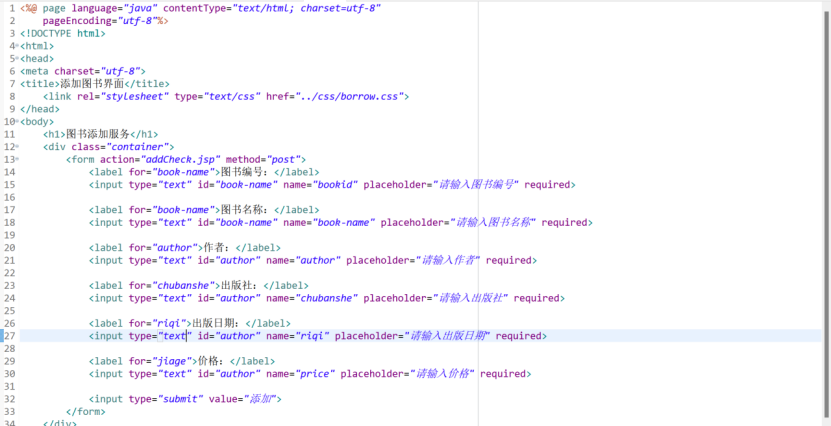The width and height of the screenshot is (831, 426).
Task: Click the label text 出版日期：
Action: (x=219, y=323)
